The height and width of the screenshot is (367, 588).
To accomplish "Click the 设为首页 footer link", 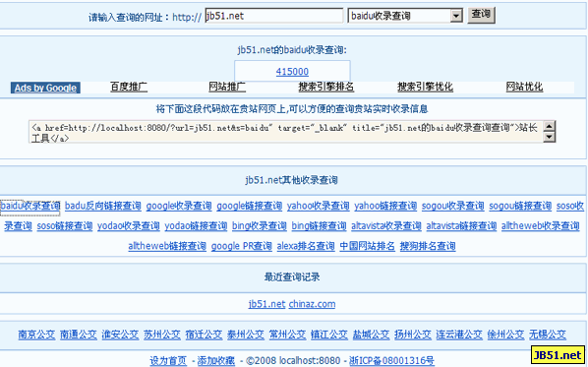I will click(x=168, y=361).
